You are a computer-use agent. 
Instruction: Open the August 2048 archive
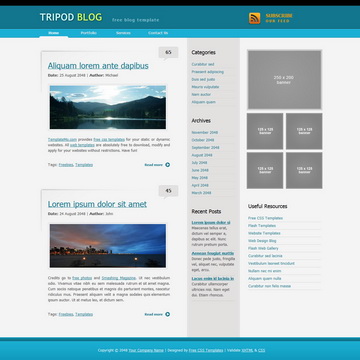[x=202, y=155]
